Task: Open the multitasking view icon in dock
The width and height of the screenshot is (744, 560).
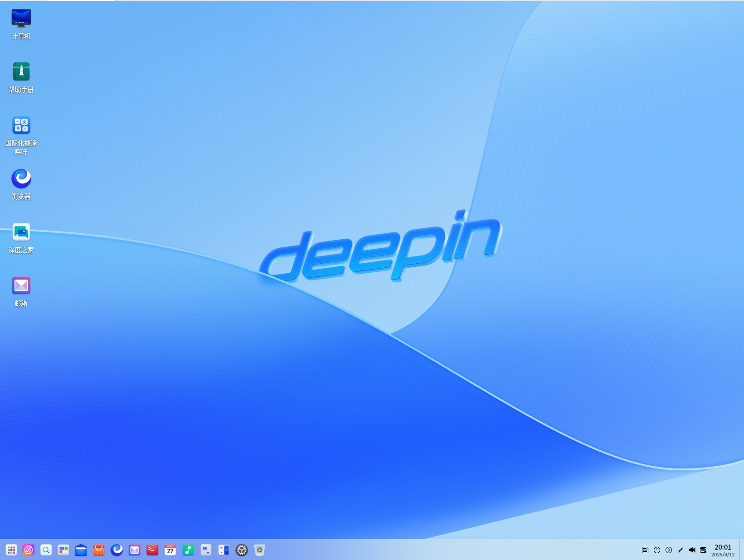Action: coord(63,550)
